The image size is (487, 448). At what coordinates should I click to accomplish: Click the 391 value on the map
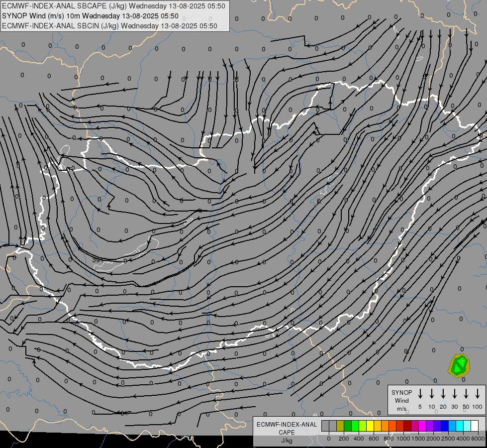coord(97,260)
